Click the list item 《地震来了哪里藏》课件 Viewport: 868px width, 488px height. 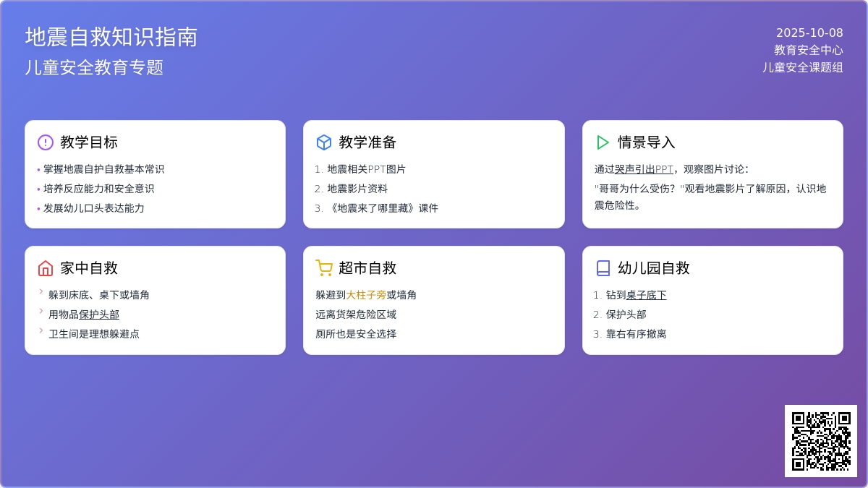383,208
